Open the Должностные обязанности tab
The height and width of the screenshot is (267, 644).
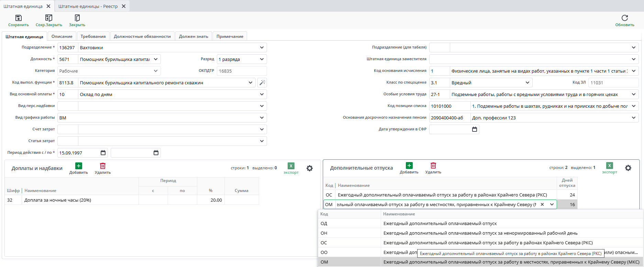click(x=142, y=36)
